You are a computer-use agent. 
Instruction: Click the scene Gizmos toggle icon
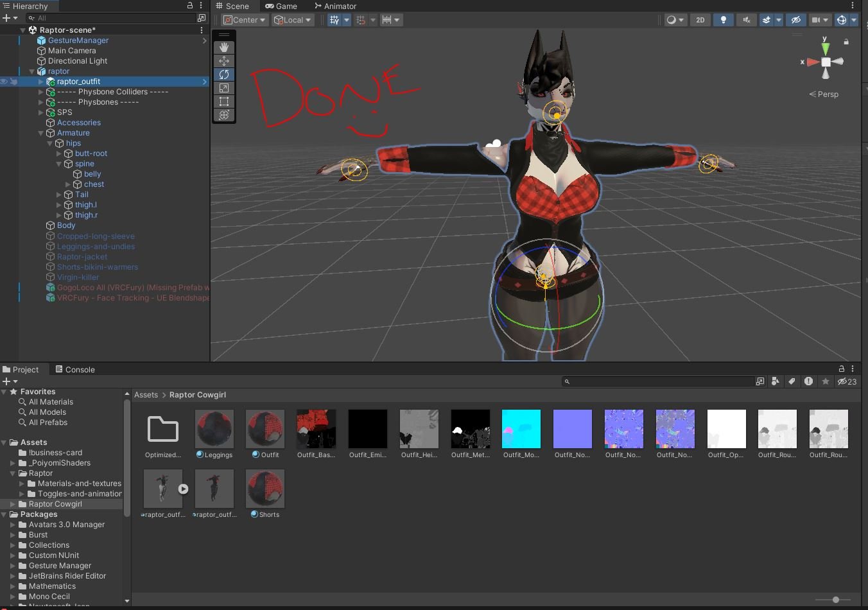841,20
